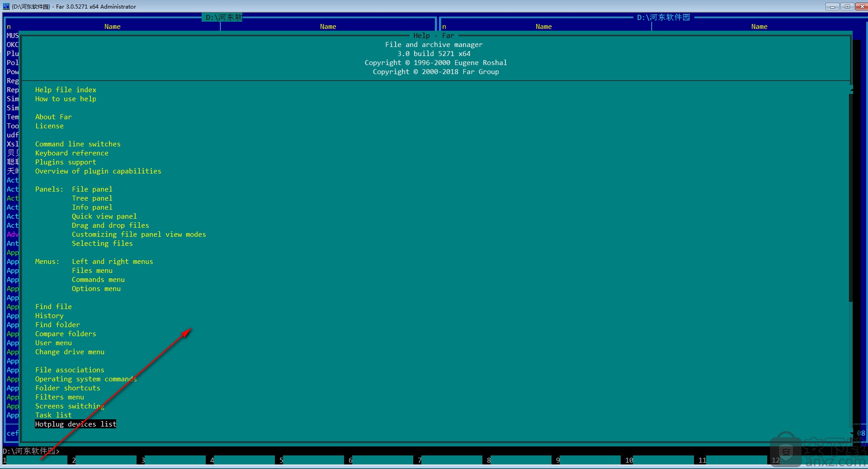Click right panel path title D:\河东软件园
The height and width of the screenshot is (469, 868).
coord(663,17)
